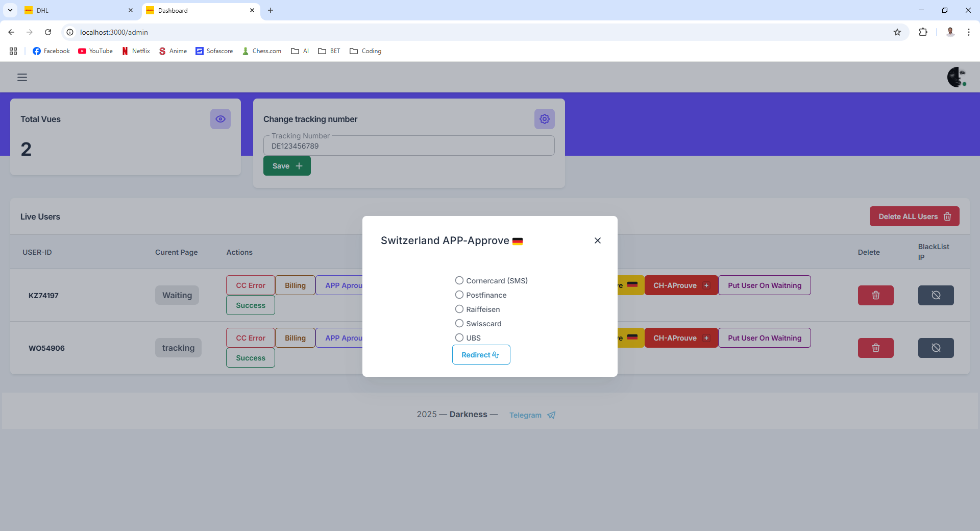Click Success for user KZ74197
Screen dimensions: 980x531
coord(251,305)
